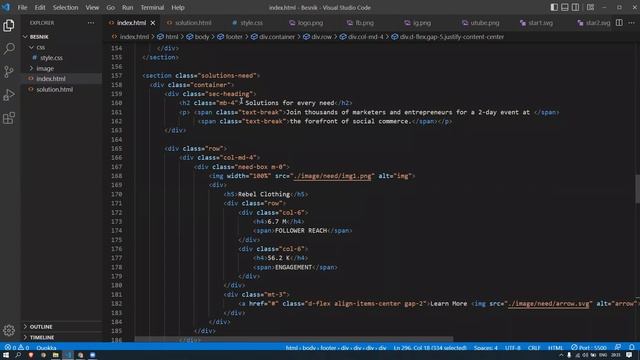Collapse the css folder

pos(61,47)
